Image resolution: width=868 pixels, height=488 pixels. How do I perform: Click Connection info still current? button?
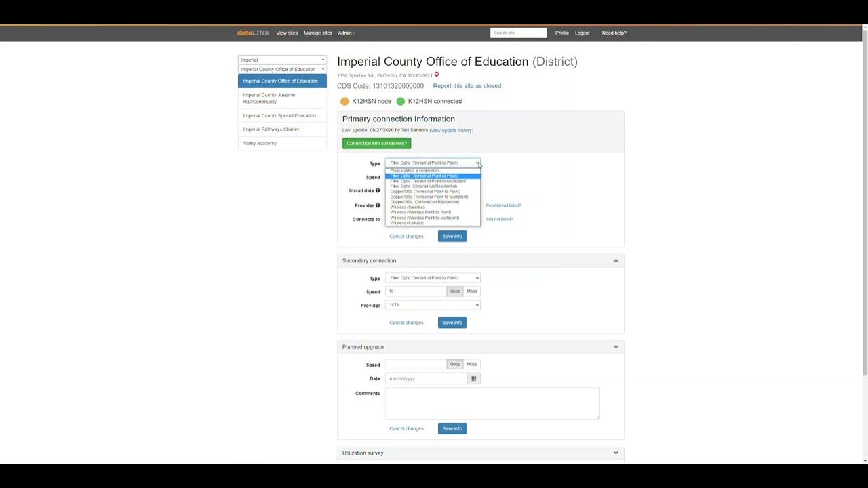(x=376, y=143)
